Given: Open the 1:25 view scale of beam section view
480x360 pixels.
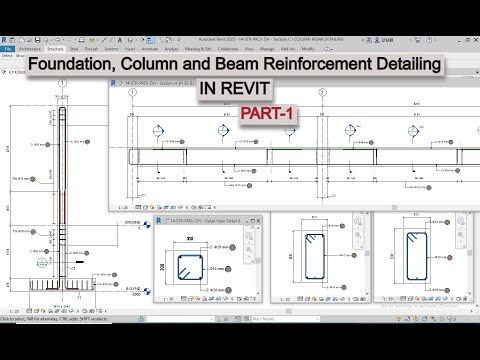Looking at the screenshot, I should coord(123,207).
